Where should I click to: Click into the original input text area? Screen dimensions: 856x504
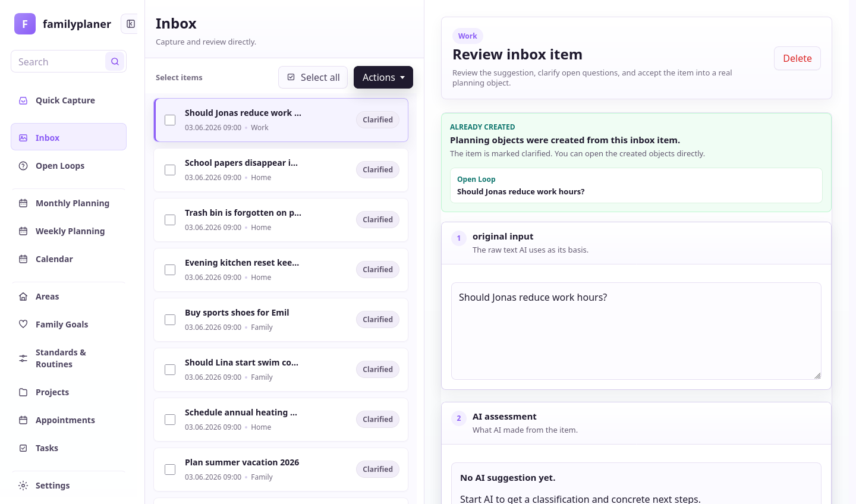[x=636, y=331]
